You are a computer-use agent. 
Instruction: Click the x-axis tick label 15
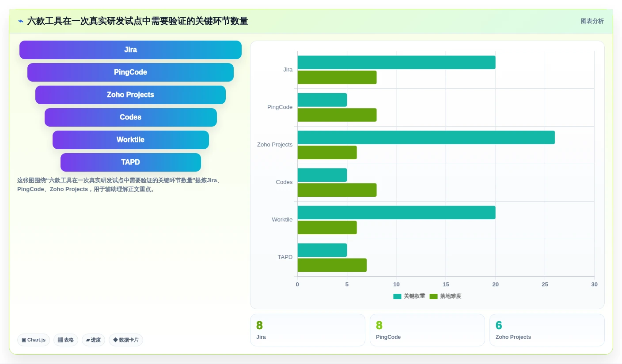pos(446,285)
